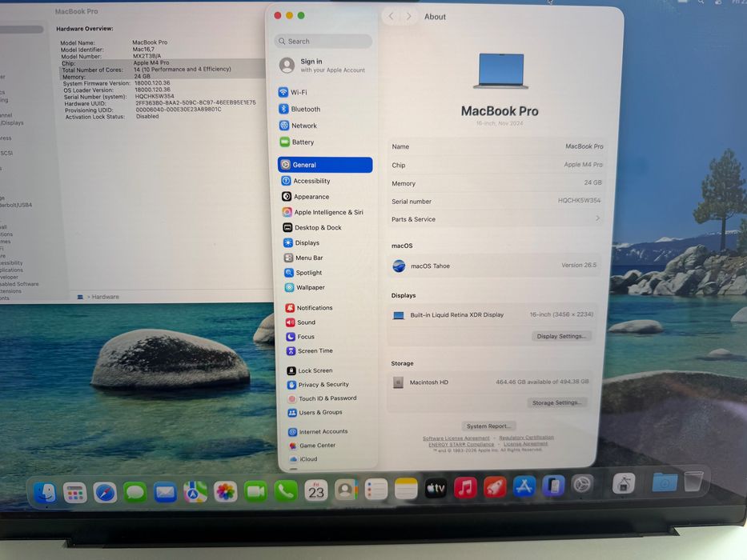
Task: Select Sound in the sidebar
Action: pyautogui.click(x=329, y=322)
